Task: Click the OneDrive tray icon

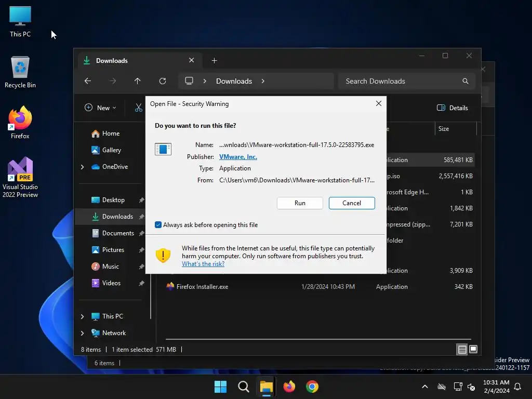Action: tap(442, 387)
